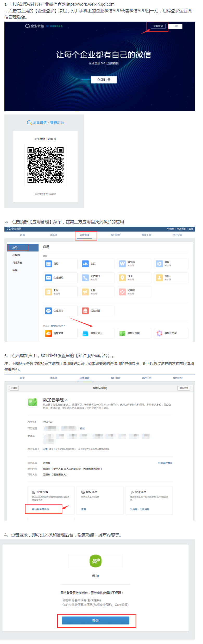203x644 pixels.
Task: Switch to 通讯录 tab in app list screenshot
Action: pos(53,235)
